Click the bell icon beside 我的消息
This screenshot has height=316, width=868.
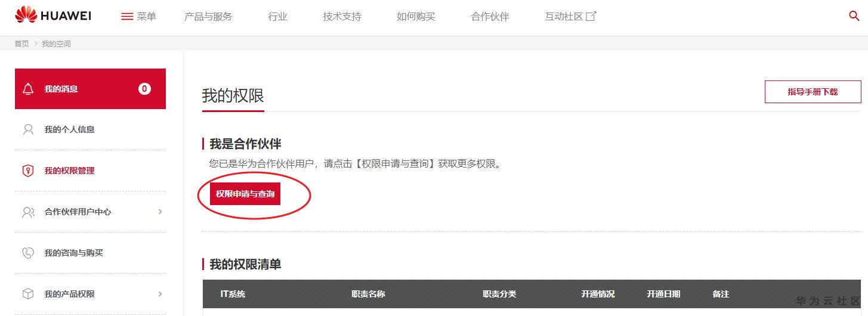[x=28, y=89]
